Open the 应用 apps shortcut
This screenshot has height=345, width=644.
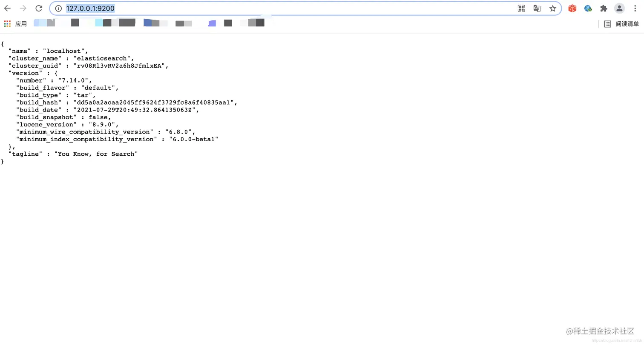15,24
